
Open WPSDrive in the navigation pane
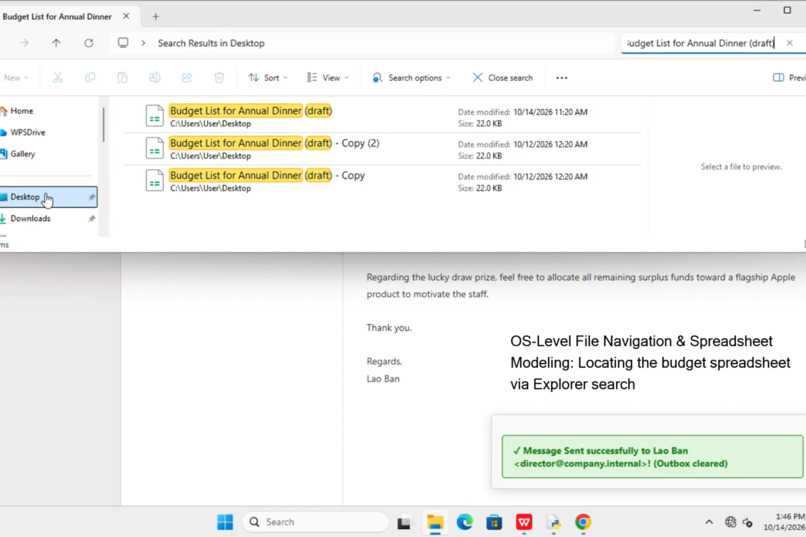pos(28,132)
